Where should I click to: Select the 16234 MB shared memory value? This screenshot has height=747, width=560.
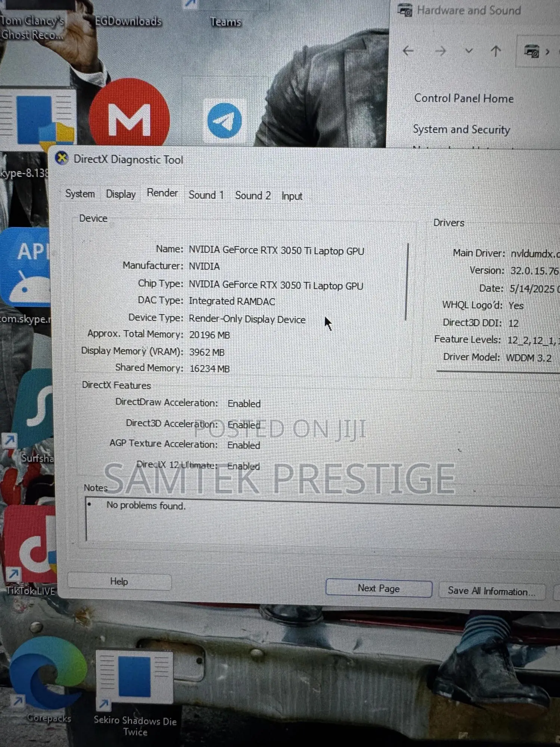209,369
